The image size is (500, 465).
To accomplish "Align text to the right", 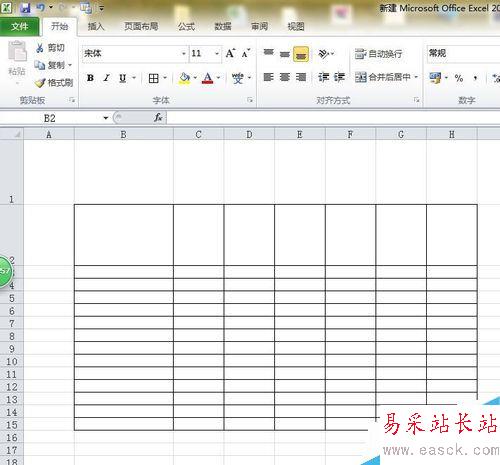I will pos(301,77).
